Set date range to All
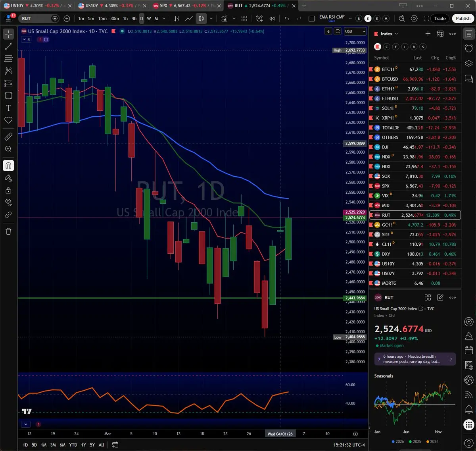The width and height of the screenshot is (476, 451). pos(101,445)
